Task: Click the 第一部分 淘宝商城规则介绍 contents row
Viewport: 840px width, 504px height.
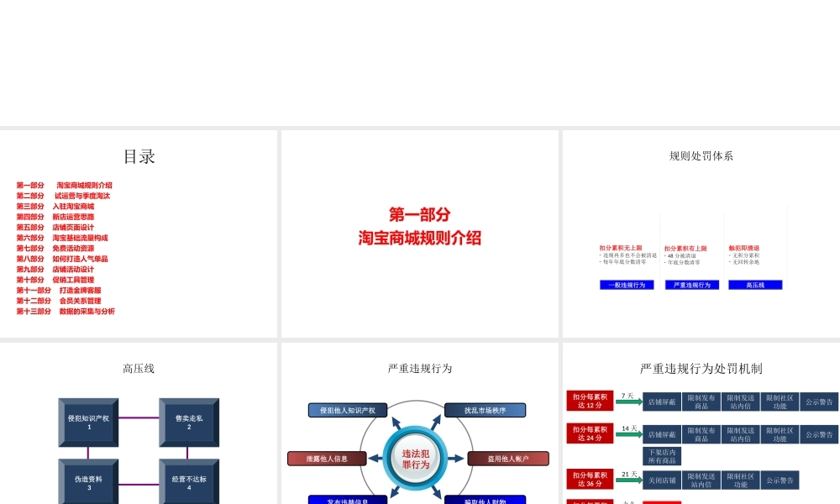Action: tap(65, 186)
